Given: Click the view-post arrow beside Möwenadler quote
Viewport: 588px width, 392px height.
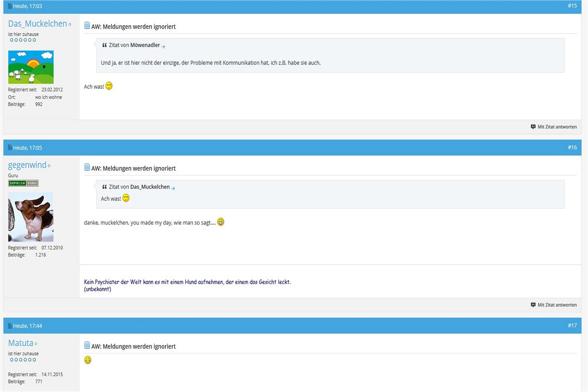Looking at the screenshot, I should pyautogui.click(x=163, y=46).
